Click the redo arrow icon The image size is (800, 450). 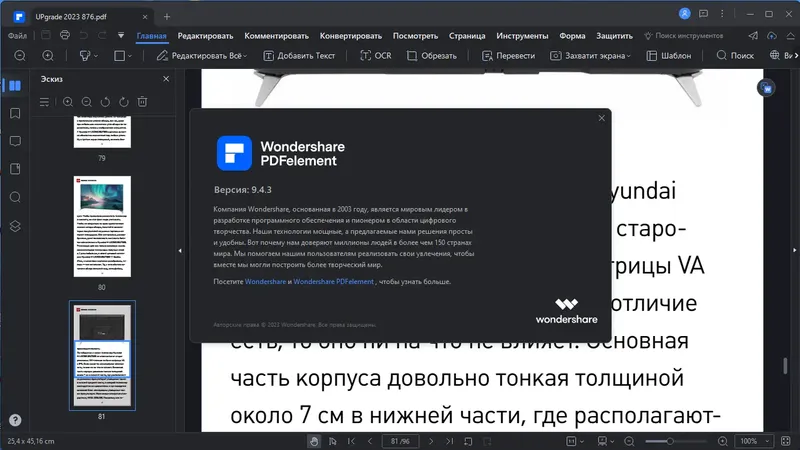[x=102, y=35]
